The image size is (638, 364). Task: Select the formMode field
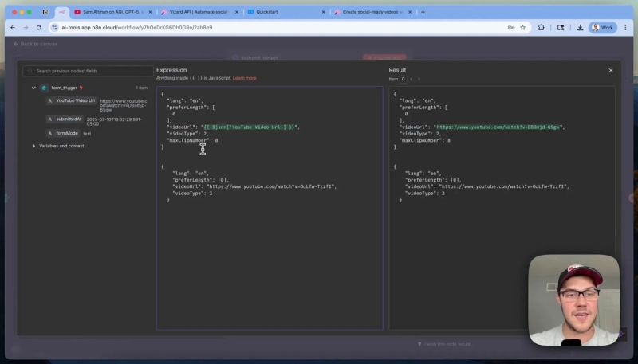(63, 133)
